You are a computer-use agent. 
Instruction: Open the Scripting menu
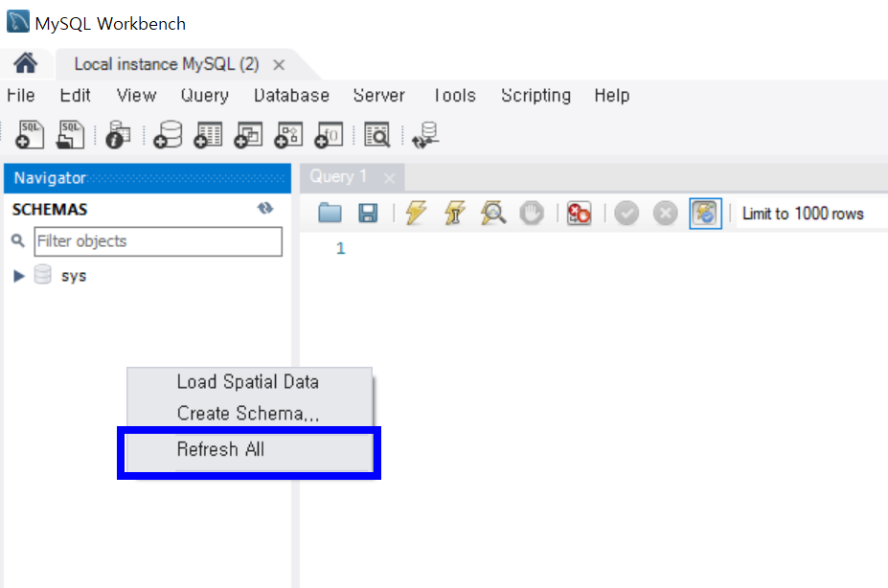click(535, 95)
